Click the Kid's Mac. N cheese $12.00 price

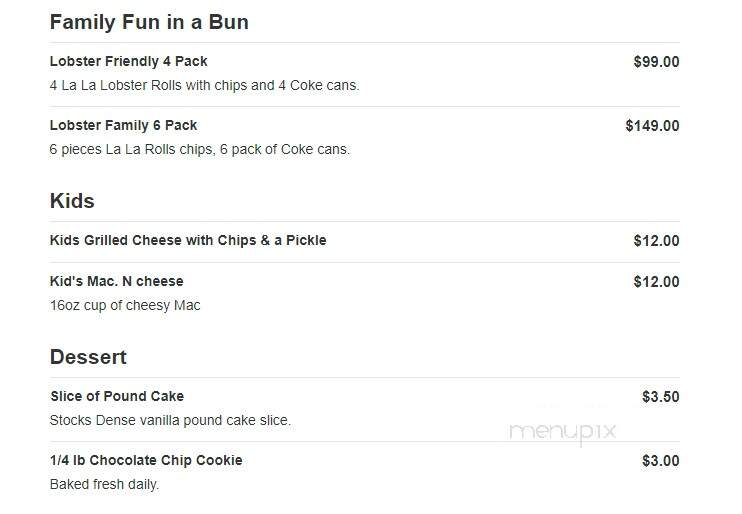(656, 282)
